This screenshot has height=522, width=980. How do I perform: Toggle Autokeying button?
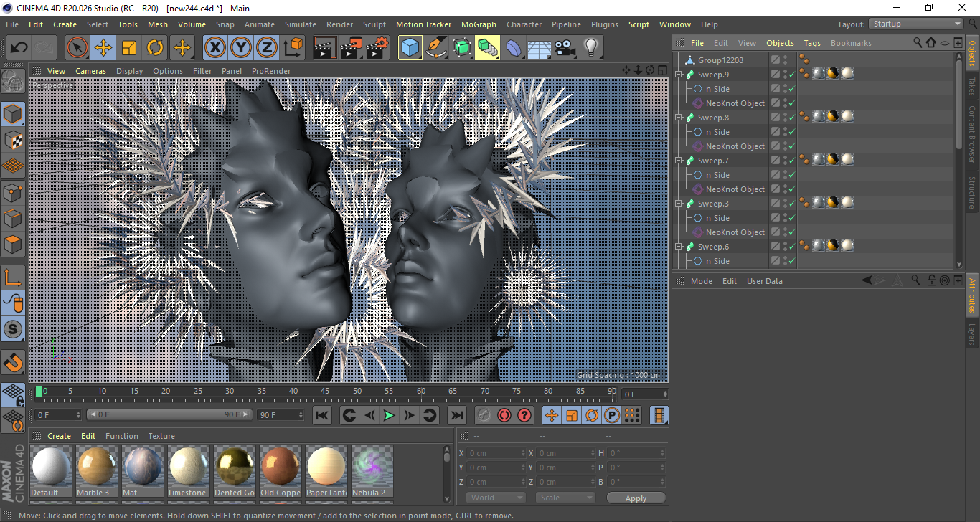point(504,415)
